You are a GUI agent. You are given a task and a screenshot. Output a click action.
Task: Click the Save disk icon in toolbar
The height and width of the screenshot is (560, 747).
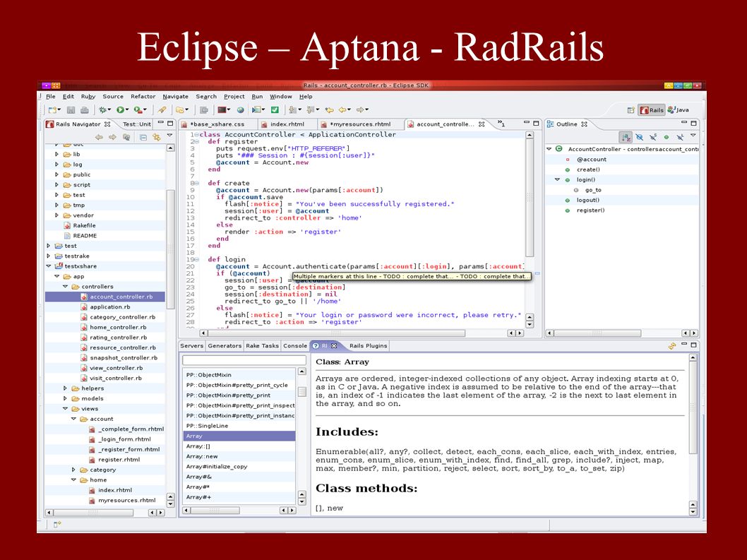71,110
